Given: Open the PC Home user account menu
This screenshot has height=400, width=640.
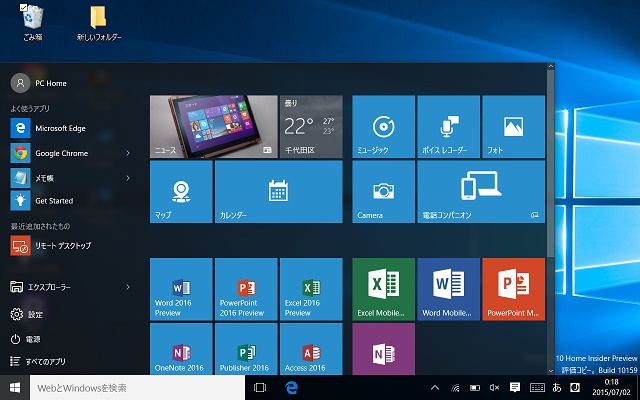Looking at the screenshot, I should [x=39, y=83].
